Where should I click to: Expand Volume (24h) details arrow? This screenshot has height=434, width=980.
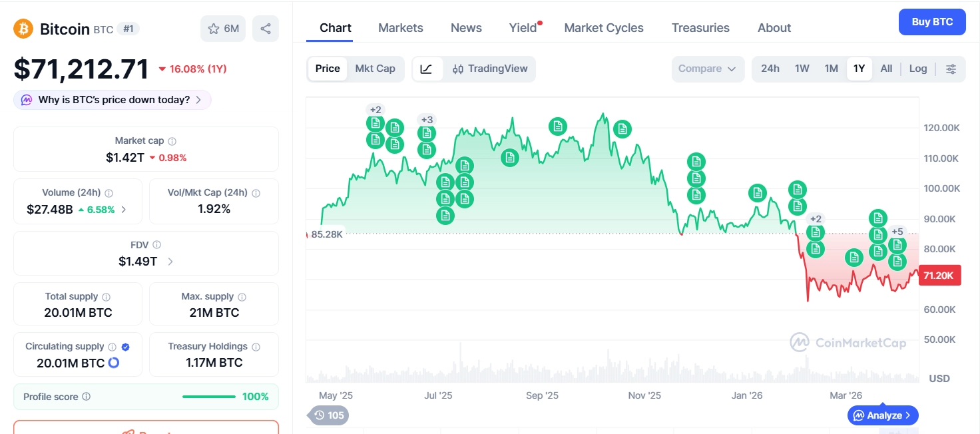pos(124,210)
